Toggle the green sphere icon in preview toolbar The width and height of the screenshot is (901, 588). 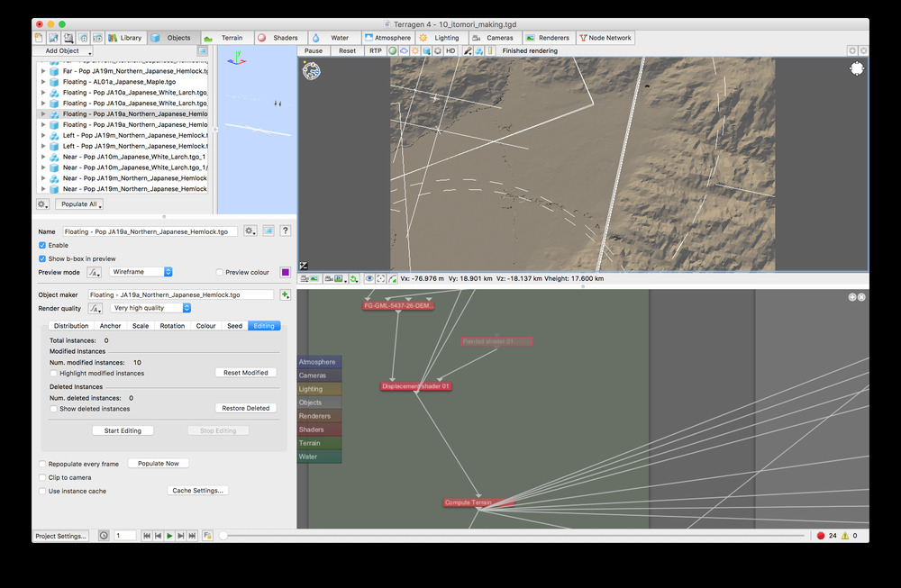click(393, 50)
